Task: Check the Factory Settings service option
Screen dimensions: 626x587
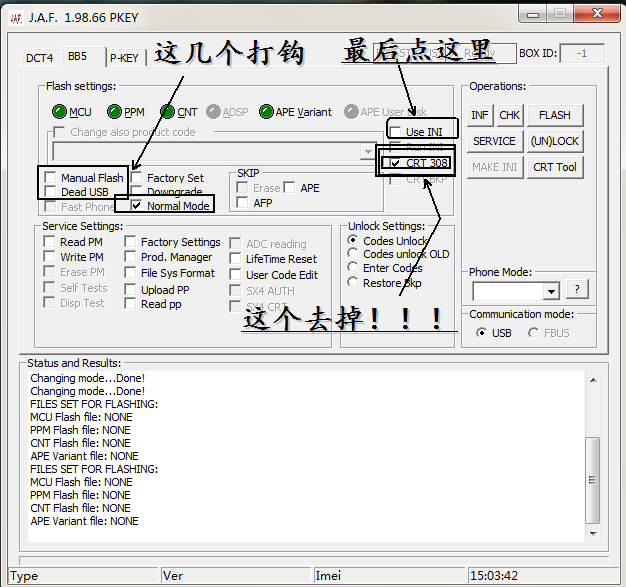Action: (130, 241)
